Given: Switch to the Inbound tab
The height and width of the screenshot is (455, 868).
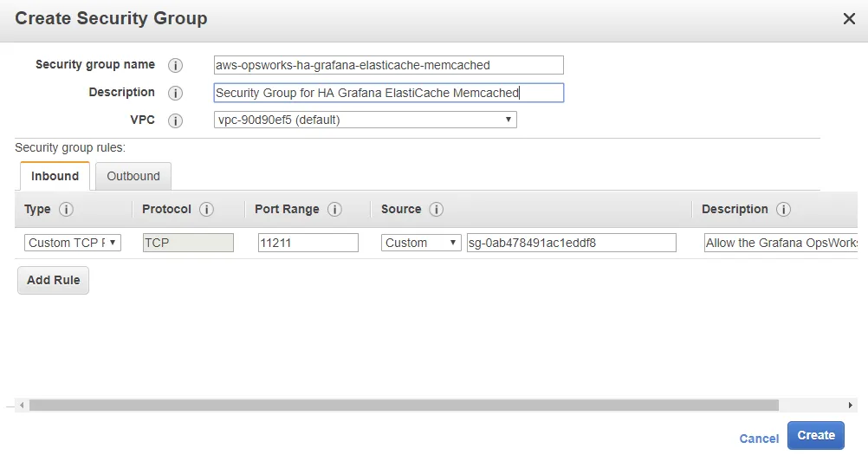Looking at the screenshot, I should tap(55, 176).
